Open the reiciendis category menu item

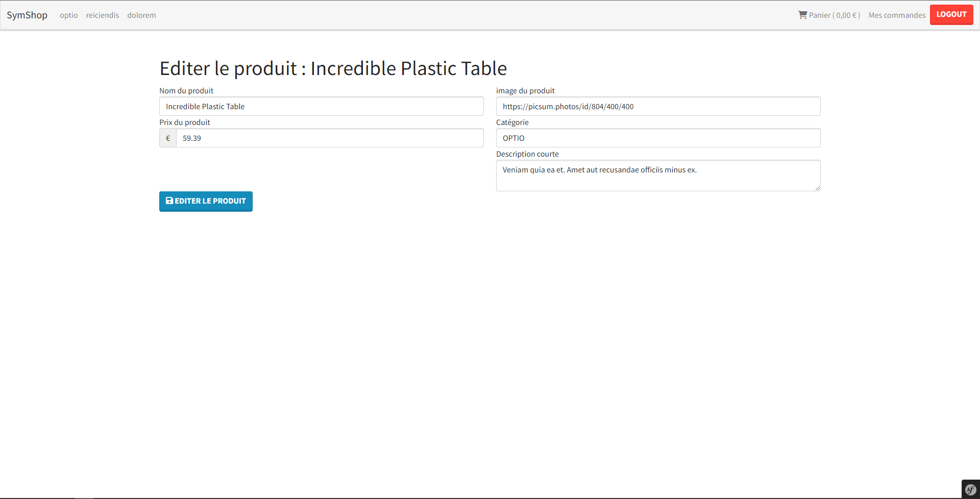[102, 15]
